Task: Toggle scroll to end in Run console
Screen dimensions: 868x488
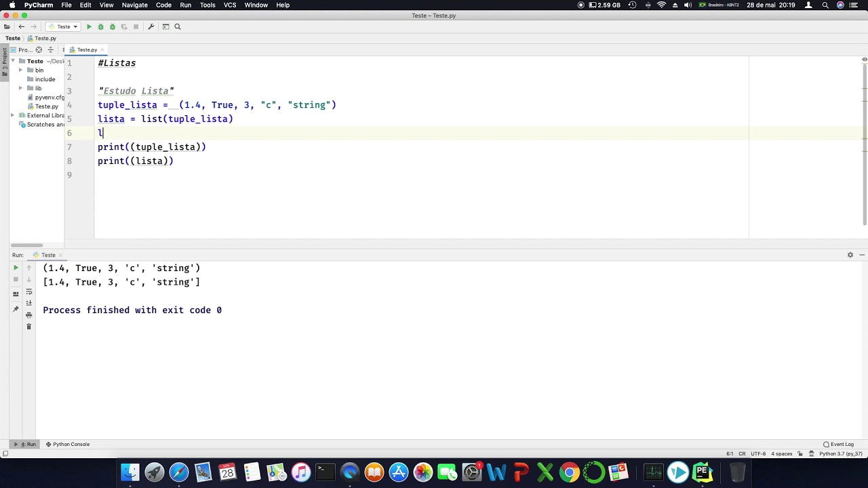Action: [28, 303]
